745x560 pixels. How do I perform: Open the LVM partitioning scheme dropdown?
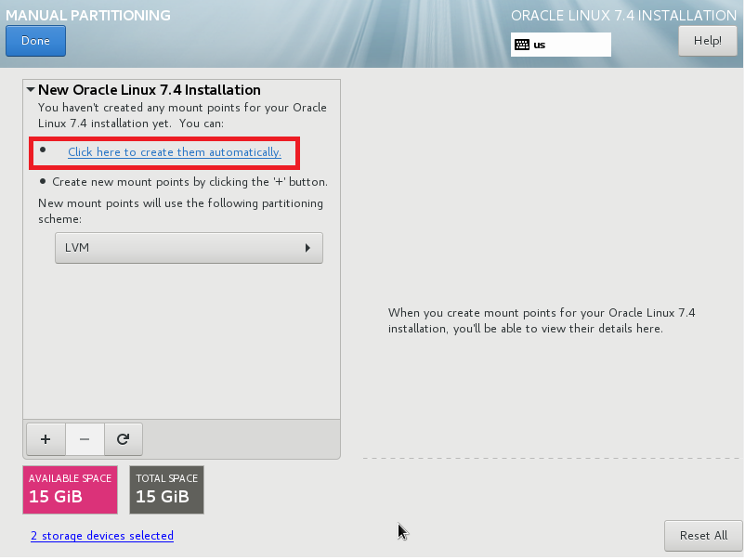189,248
